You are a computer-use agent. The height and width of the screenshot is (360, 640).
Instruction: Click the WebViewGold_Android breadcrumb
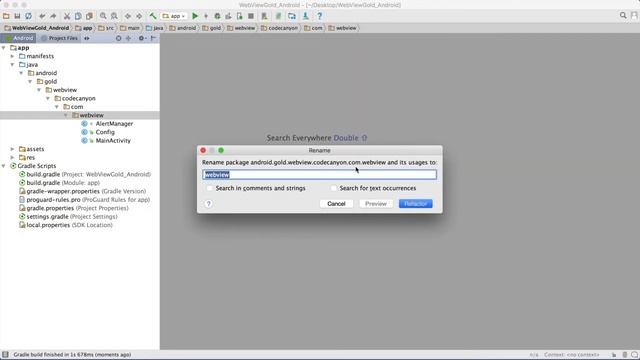click(37, 28)
